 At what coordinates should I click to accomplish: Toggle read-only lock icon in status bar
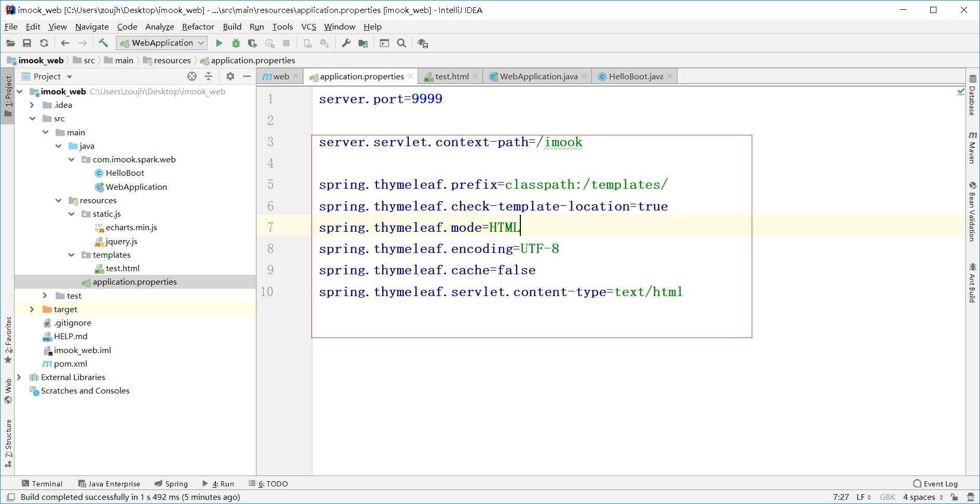tap(954, 497)
